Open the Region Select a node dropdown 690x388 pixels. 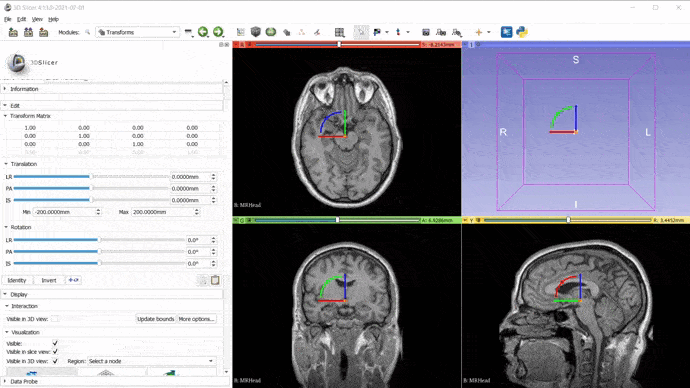tap(151, 361)
